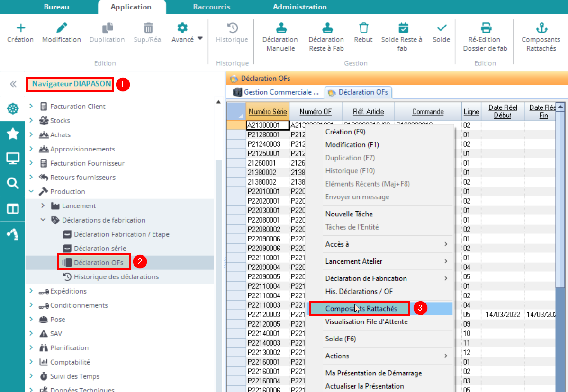
Task: Collapse the Production tree node
Action: [x=31, y=192]
